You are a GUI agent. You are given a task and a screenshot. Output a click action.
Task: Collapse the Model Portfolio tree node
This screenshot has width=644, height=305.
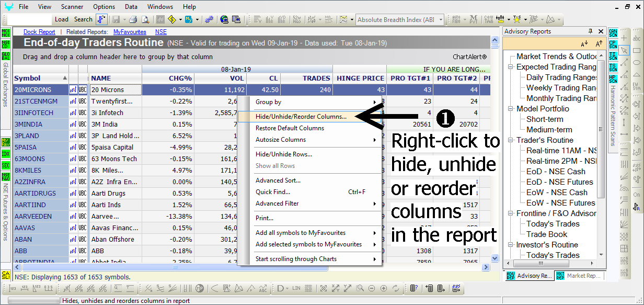[x=511, y=109]
